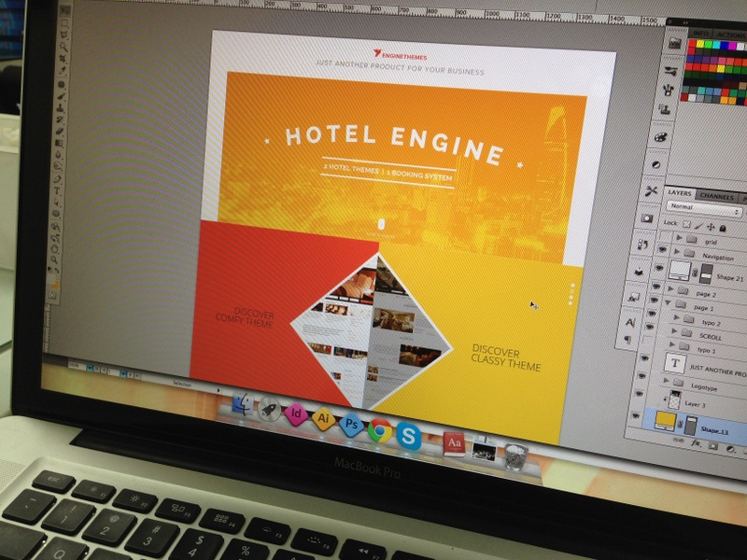The height and width of the screenshot is (560, 747).
Task: Open the Brush panel icon
Action: click(668, 89)
